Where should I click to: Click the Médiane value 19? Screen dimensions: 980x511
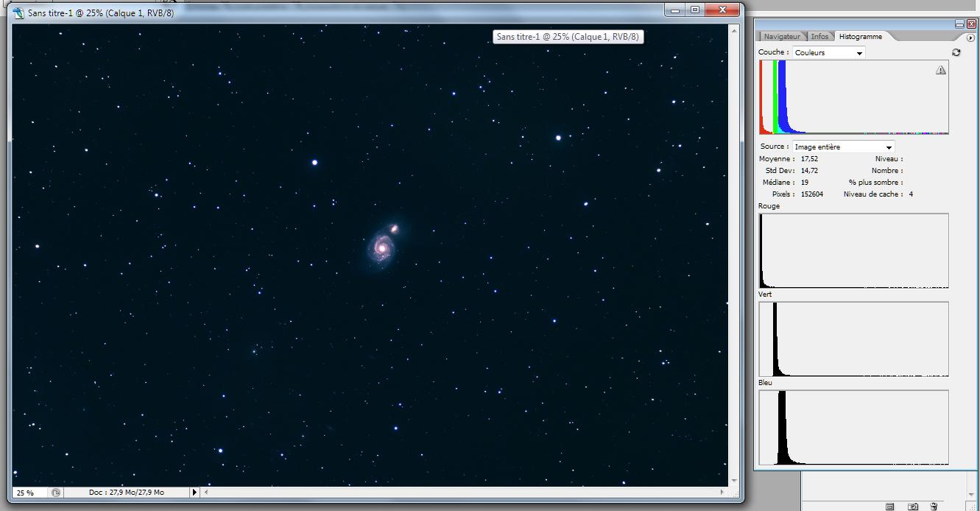(805, 183)
